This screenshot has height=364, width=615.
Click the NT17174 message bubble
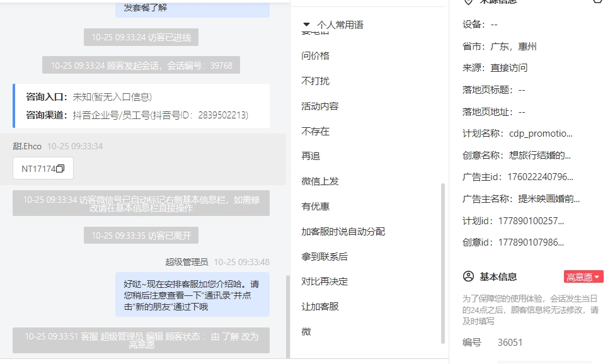point(43,169)
